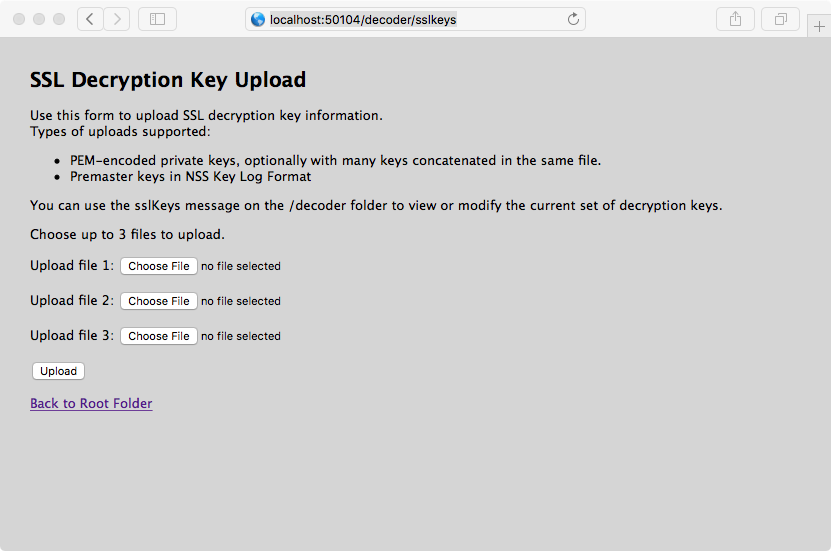
Task: Click the sentence mentioning the sslKeys message
Action: [376, 206]
